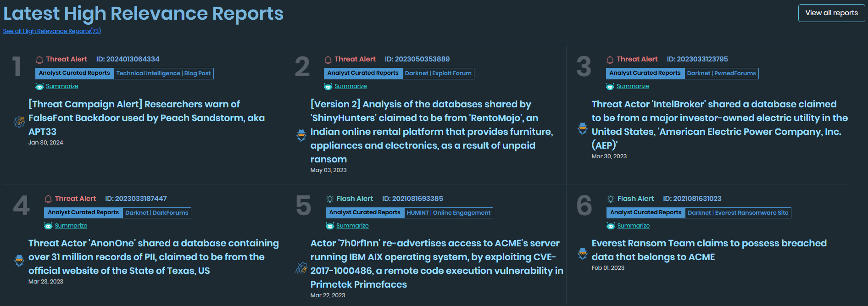The image size is (868, 306).
Task: Click the View all reports button
Action: (x=831, y=13)
